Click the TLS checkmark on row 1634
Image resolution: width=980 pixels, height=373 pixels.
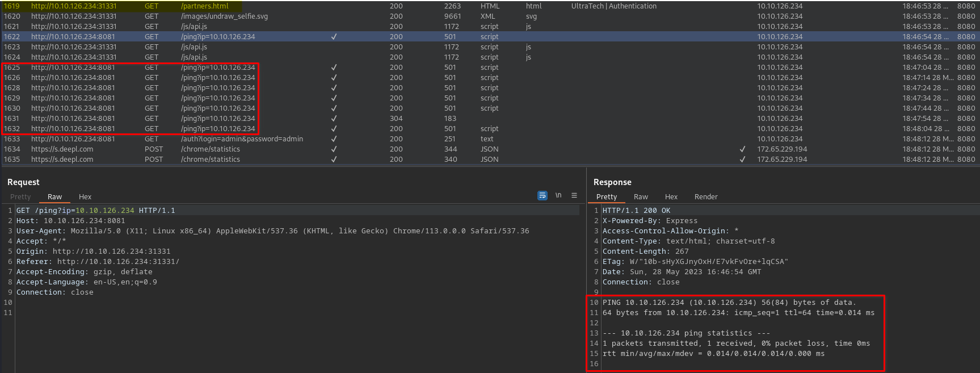coord(742,149)
